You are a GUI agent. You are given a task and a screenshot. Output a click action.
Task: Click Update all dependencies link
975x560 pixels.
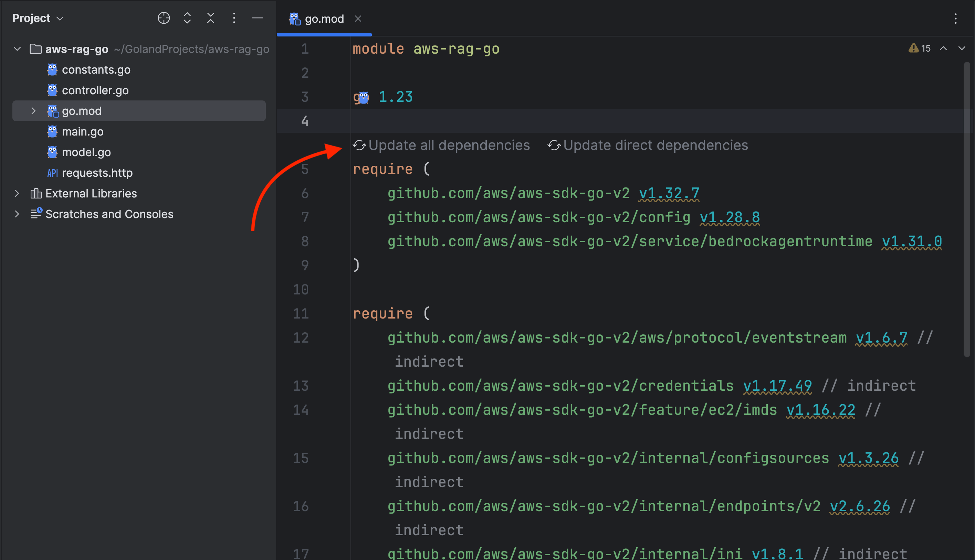449,146
